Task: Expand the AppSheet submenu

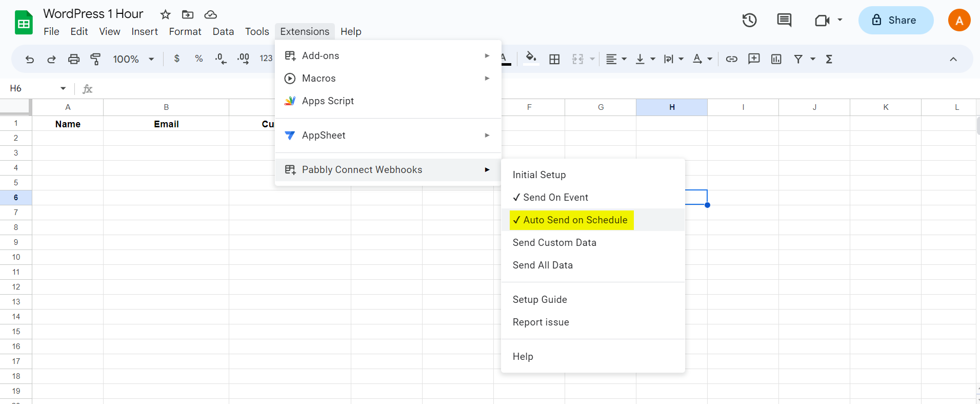Action: coord(388,135)
